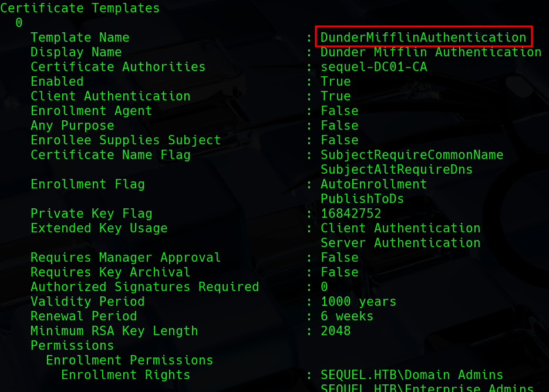Click the 'Requires Manager Approval' label
Image resolution: width=549 pixels, height=392 pixels.
coord(126,257)
